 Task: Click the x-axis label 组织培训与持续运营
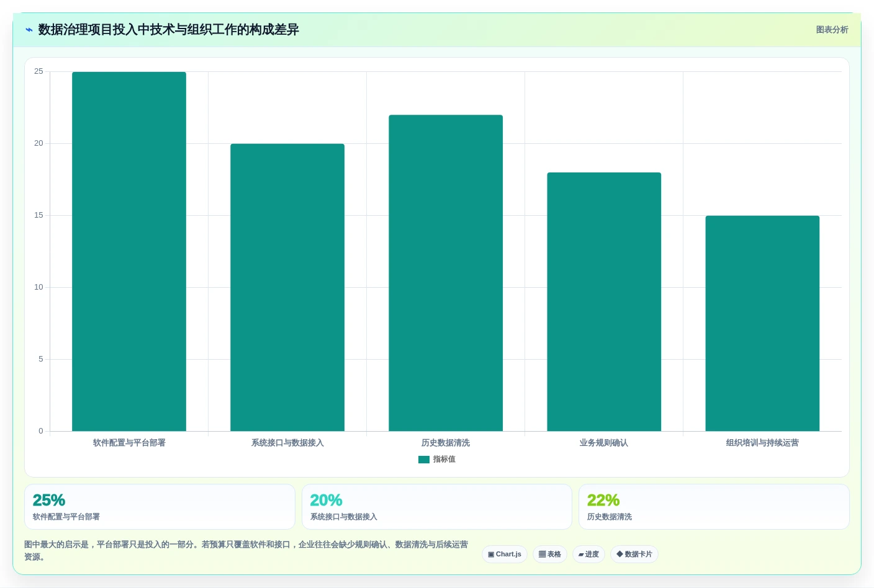pos(762,443)
